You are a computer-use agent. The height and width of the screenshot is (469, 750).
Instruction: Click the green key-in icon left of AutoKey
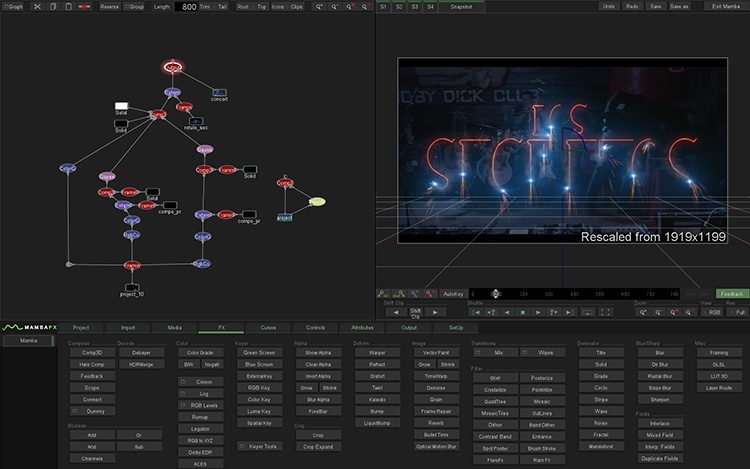coord(383,294)
